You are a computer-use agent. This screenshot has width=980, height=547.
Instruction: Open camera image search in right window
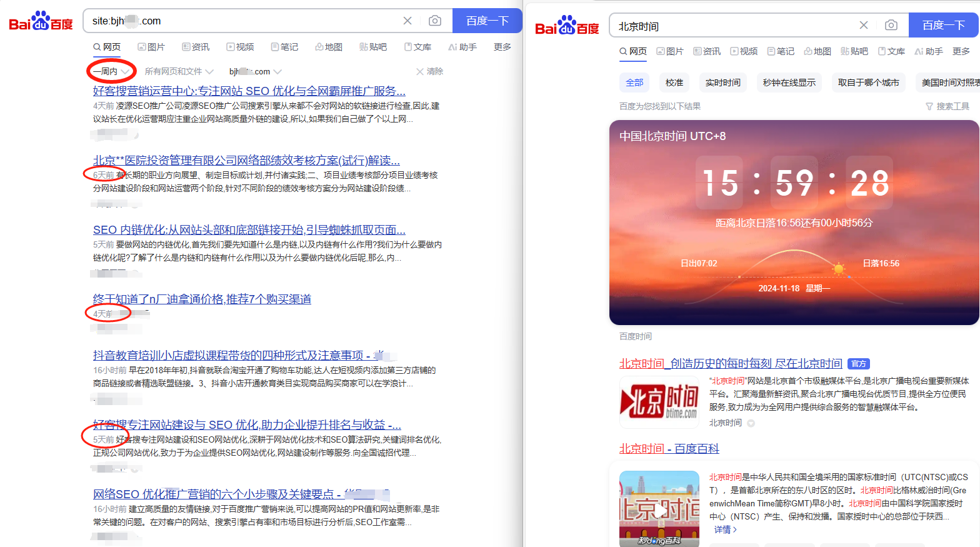coord(891,25)
